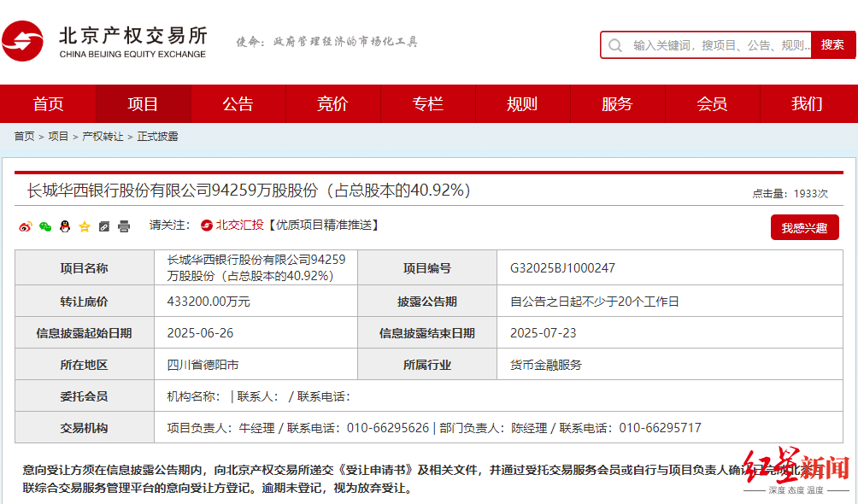Open the 服务 navigation tab
The height and width of the screenshot is (504, 858).
click(617, 104)
